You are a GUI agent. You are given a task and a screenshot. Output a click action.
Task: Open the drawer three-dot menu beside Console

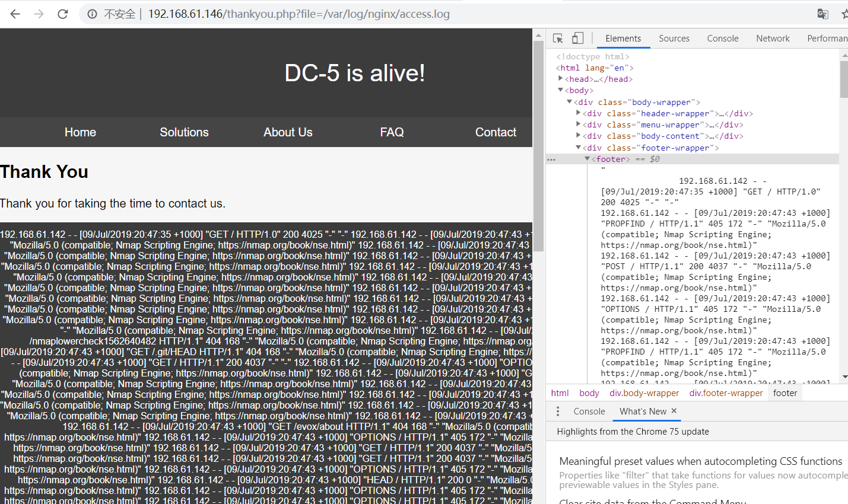pyautogui.click(x=558, y=411)
